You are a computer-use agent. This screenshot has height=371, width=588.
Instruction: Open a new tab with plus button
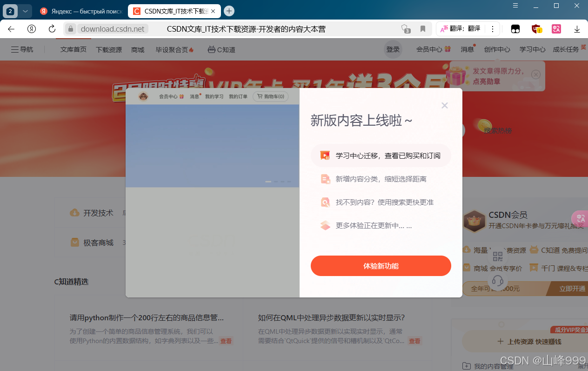pyautogui.click(x=229, y=11)
